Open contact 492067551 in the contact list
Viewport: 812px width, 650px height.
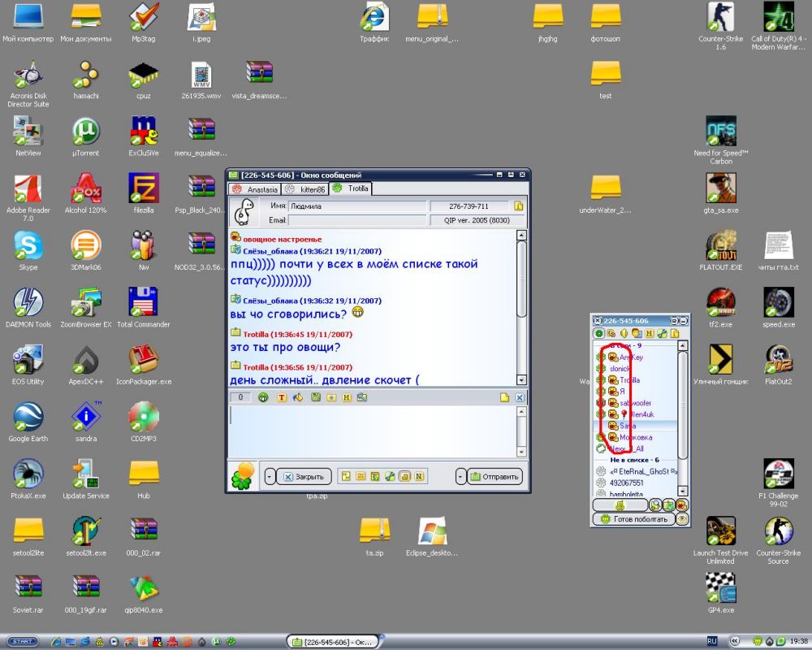(x=635, y=483)
